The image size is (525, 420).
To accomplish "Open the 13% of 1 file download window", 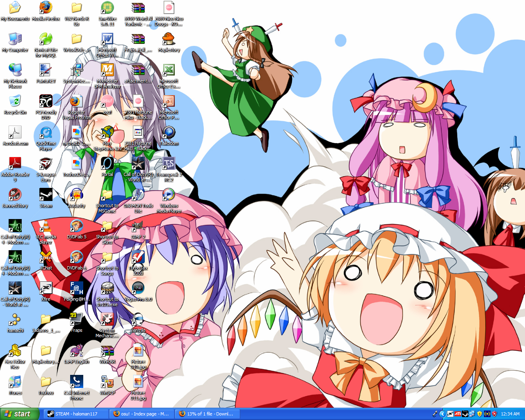I will 208,414.
